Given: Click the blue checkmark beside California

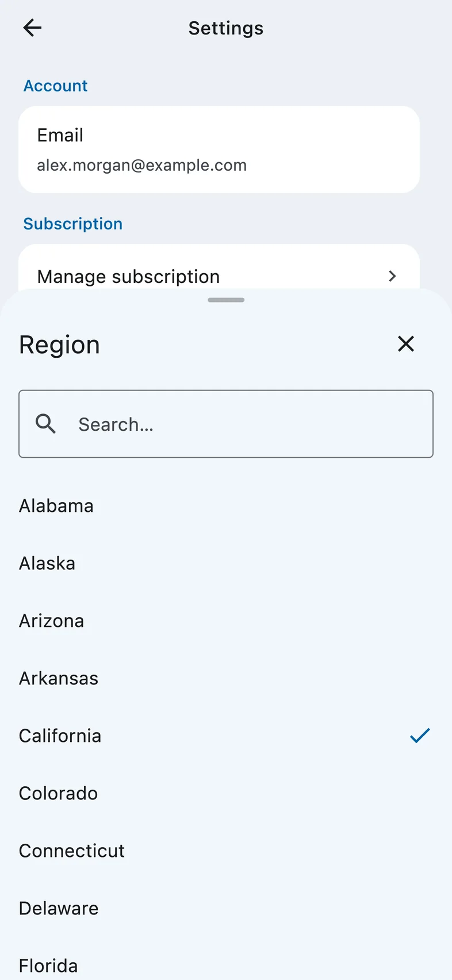Looking at the screenshot, I should pyautogui.click(x=420, y=736).
